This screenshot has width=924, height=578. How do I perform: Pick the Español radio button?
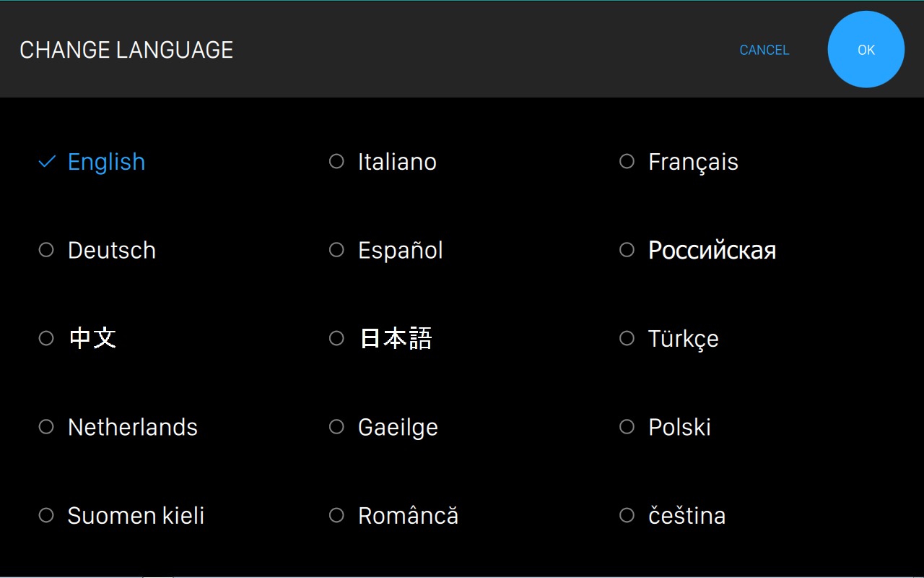[x=336, y=250]
